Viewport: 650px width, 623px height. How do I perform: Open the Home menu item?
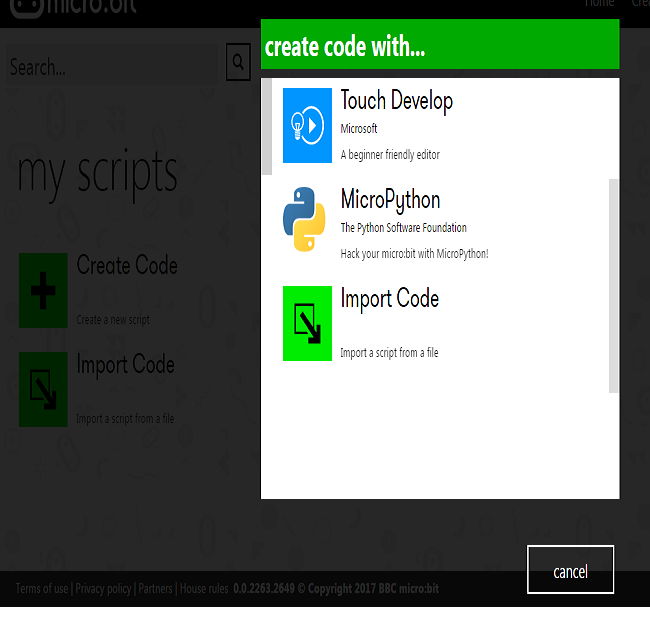coord(599,4)
